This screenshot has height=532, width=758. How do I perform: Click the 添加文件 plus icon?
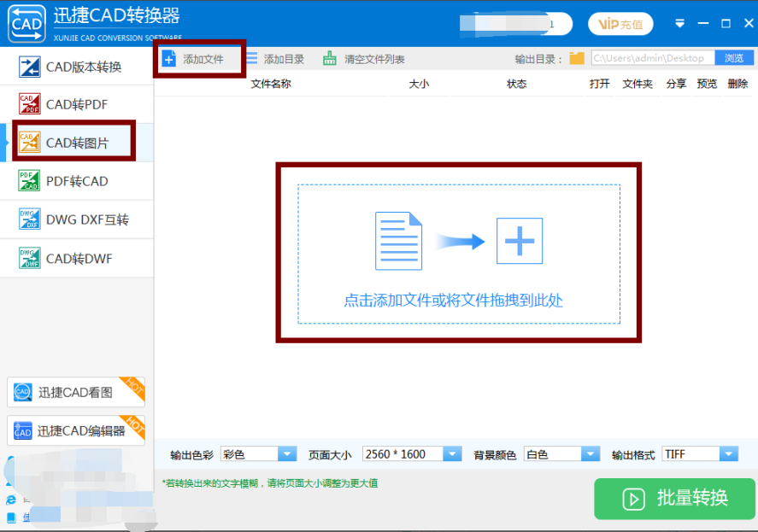click(x=168, y=59)
